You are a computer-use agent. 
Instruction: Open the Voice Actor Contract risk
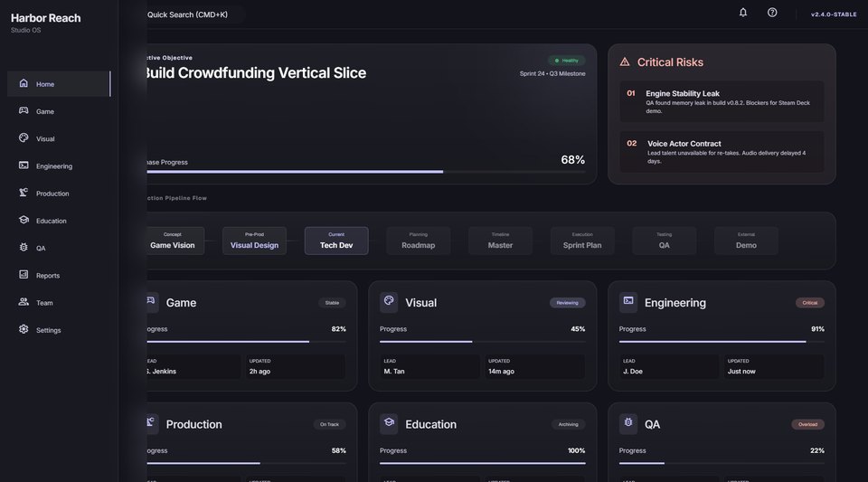tap(722, 152)
